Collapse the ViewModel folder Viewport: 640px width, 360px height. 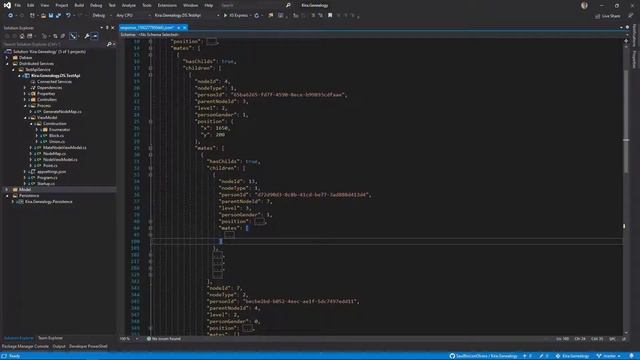(25, 118)
